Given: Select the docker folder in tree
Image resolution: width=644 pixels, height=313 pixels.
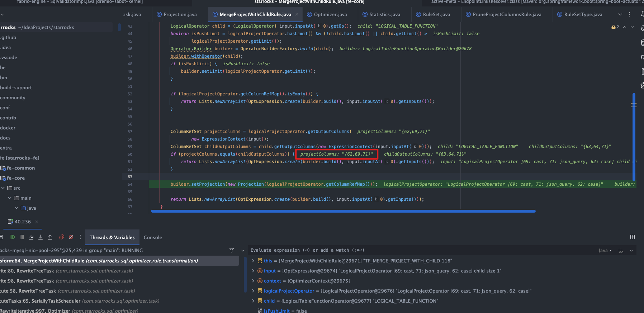Looking at the screenshot, I should coord(8,128).
